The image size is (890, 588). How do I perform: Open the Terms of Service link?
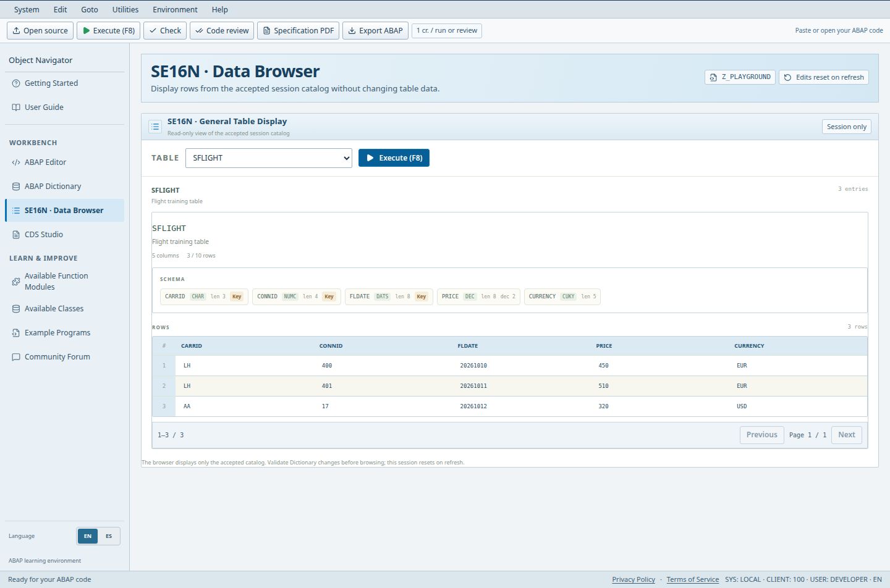coord(693,579)
